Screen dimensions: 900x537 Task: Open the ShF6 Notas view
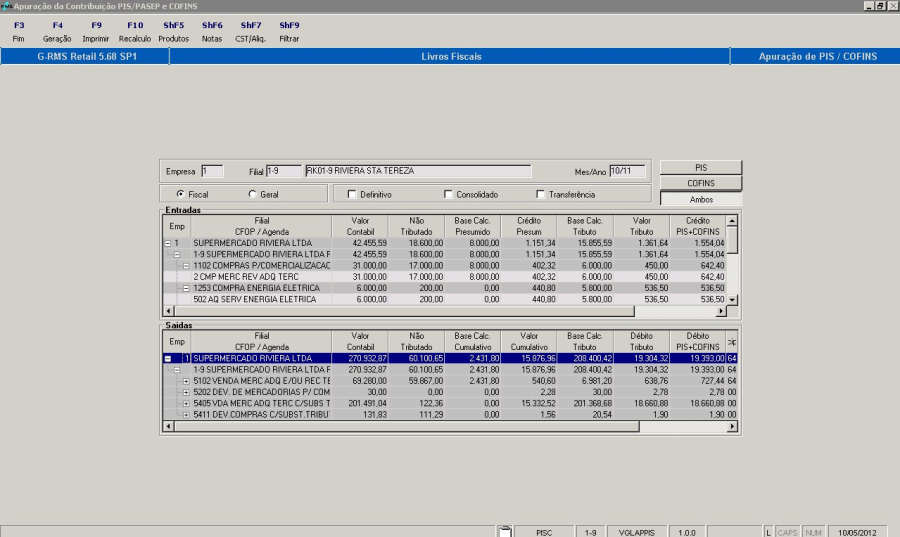click(212, 31)
